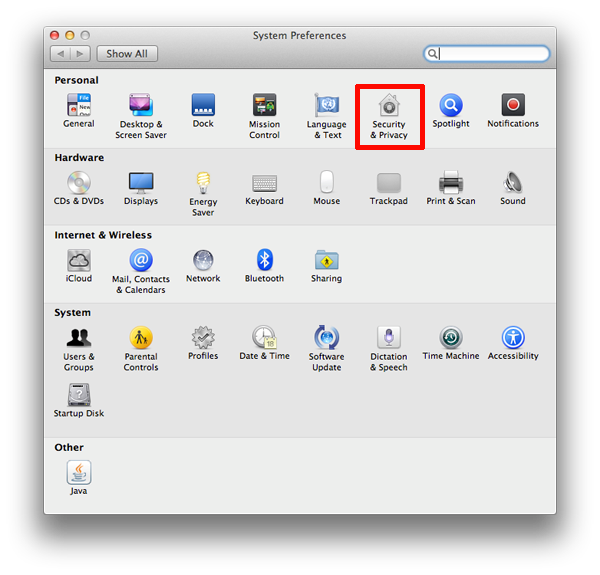The image size is (600, 575).
Task: Click the Show All button
Action: pyautogui.click(x=127, y=54)
